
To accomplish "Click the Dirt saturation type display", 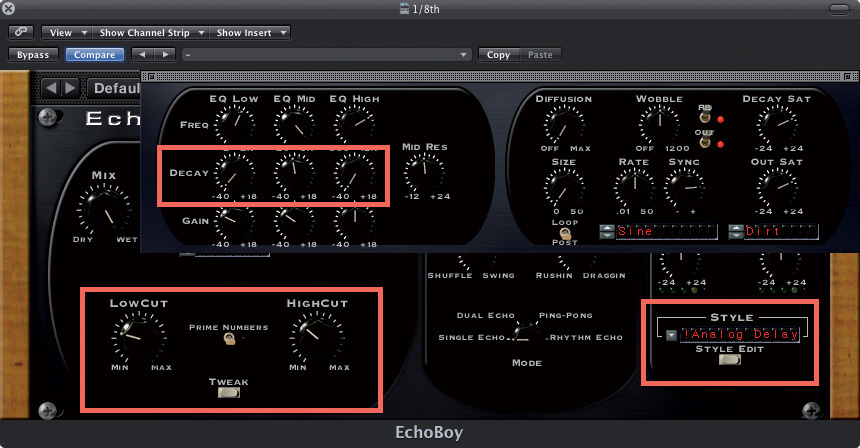I will [x=780, y=231].
